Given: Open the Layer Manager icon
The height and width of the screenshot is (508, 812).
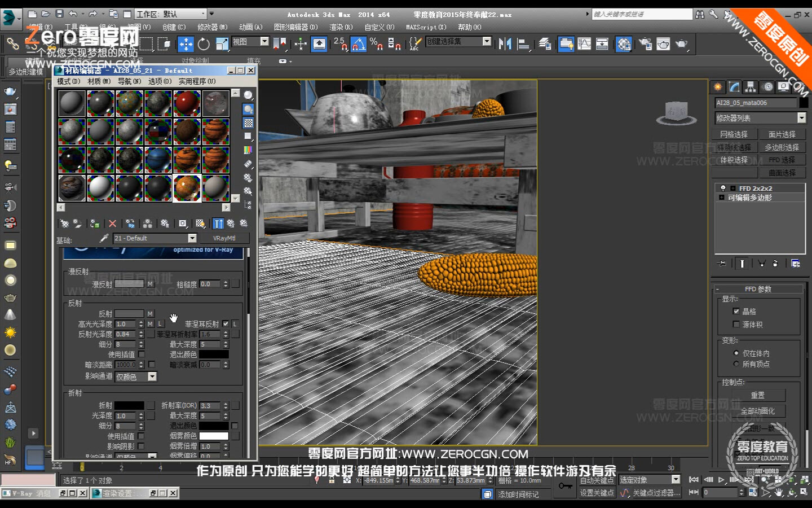Looking at the screenshot, I should coord(545,44).
